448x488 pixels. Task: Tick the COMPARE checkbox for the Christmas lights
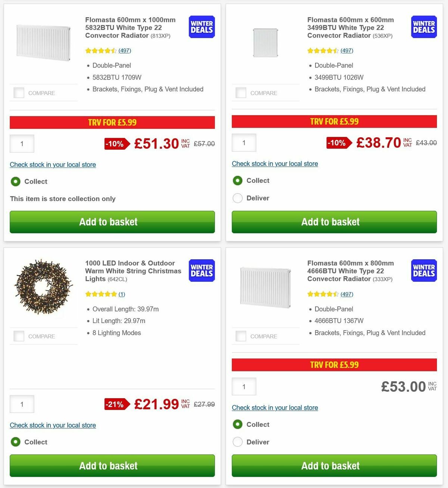(19, 336)
